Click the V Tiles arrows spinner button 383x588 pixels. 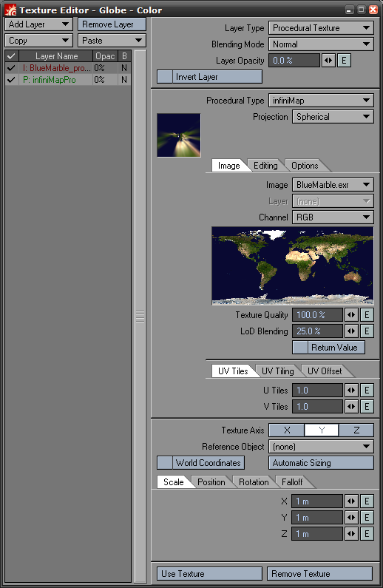(x=351, y=407)
